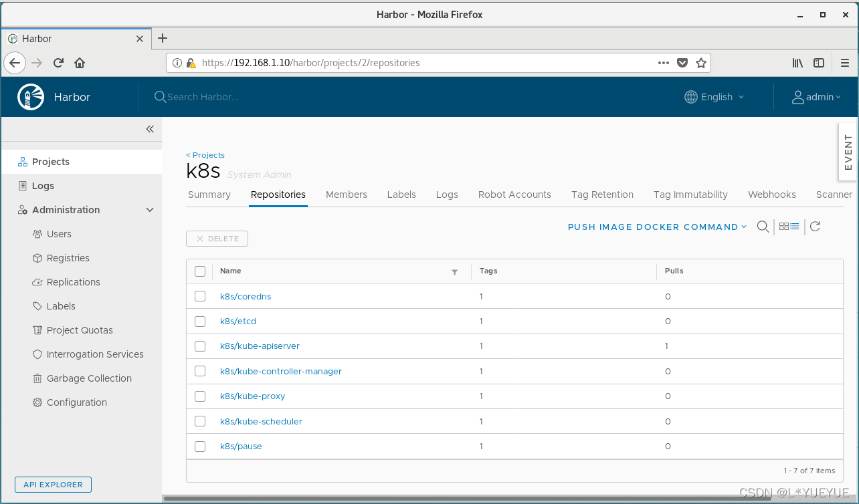Switch to list view icon

pyautogui.click(x=795, y=227)
